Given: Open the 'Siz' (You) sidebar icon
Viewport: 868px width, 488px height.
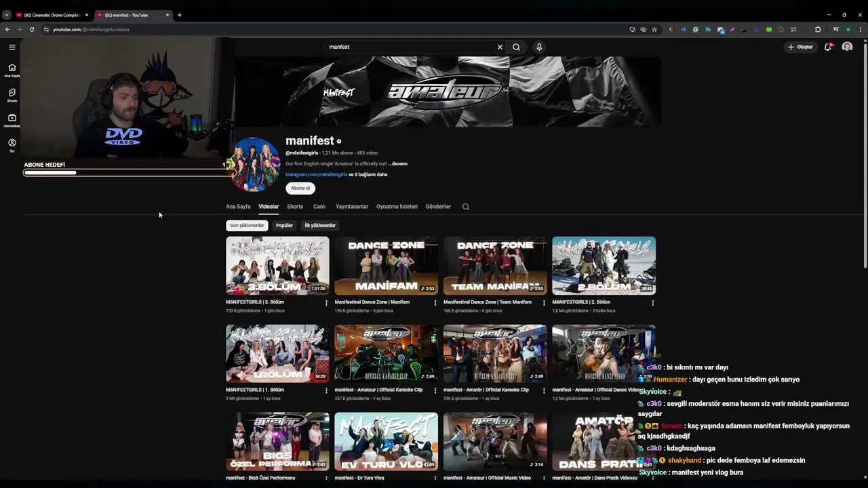Looking at the screenshot, I should point(12,145).
